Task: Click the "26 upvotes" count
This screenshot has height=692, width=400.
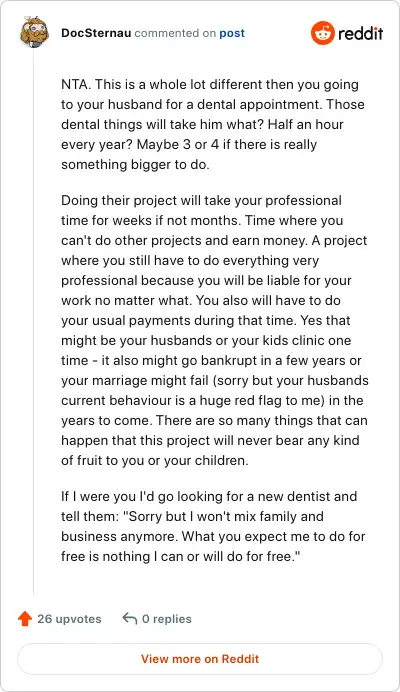Action: [69, 619]
